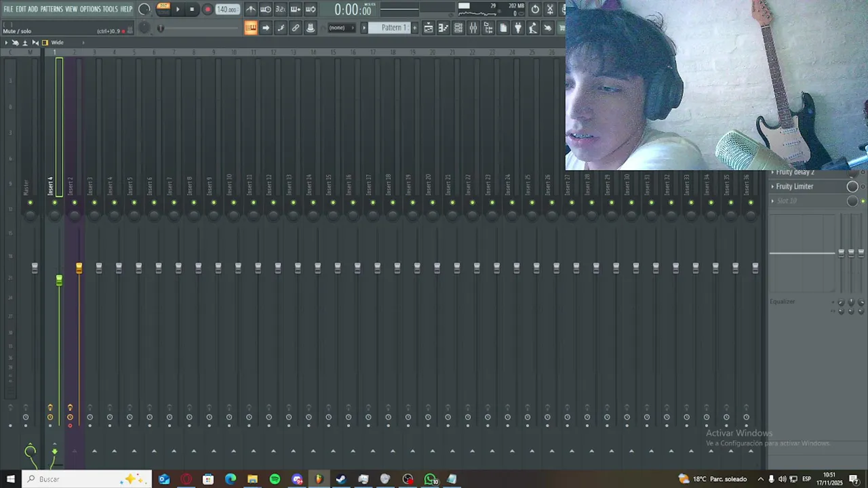
Task: Switch Pattern/Song mode toggle
Action: coord(163,9)
